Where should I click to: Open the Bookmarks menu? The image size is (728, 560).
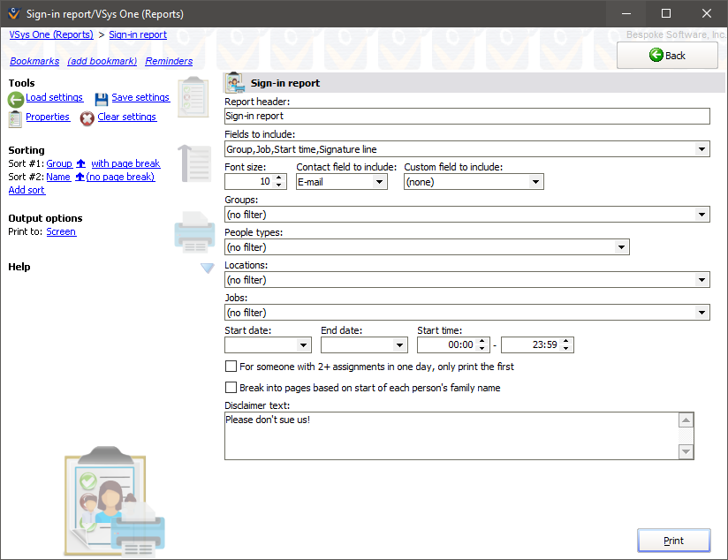pyautogui.click(x=34, y=61)
